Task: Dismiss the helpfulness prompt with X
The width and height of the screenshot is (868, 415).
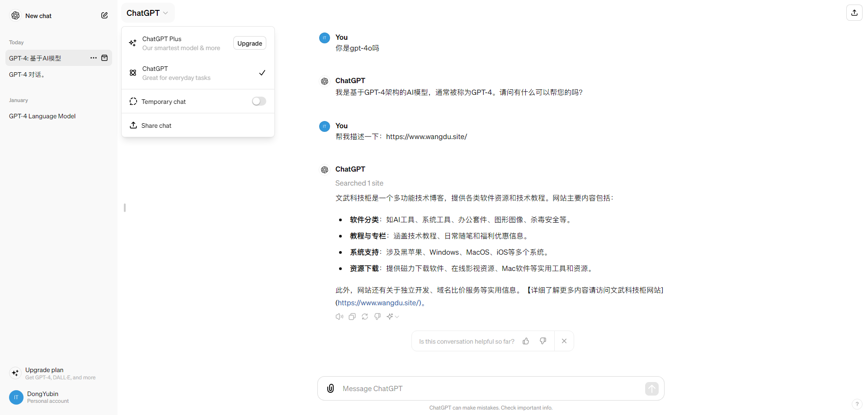Action: (564, 341)
